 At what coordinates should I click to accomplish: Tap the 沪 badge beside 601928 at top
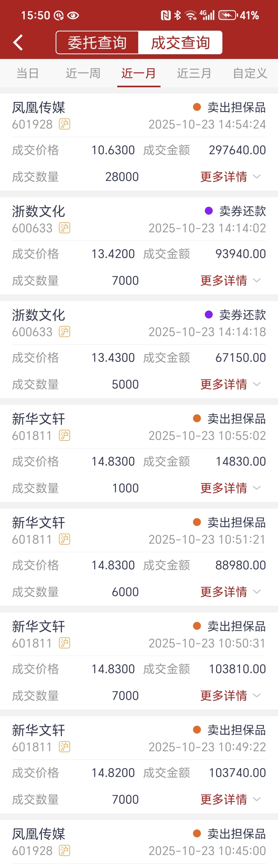64,124
